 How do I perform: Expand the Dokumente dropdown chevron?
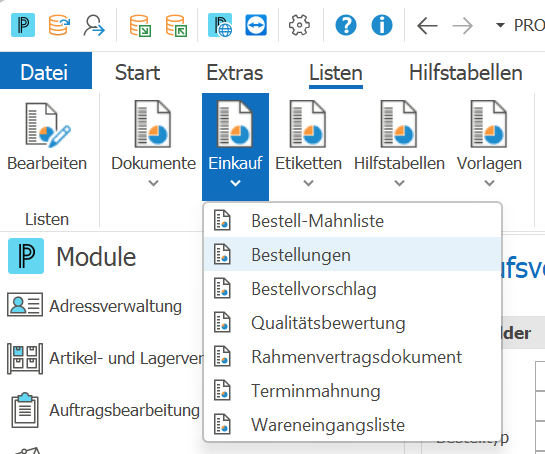click(x=153, y=183)
